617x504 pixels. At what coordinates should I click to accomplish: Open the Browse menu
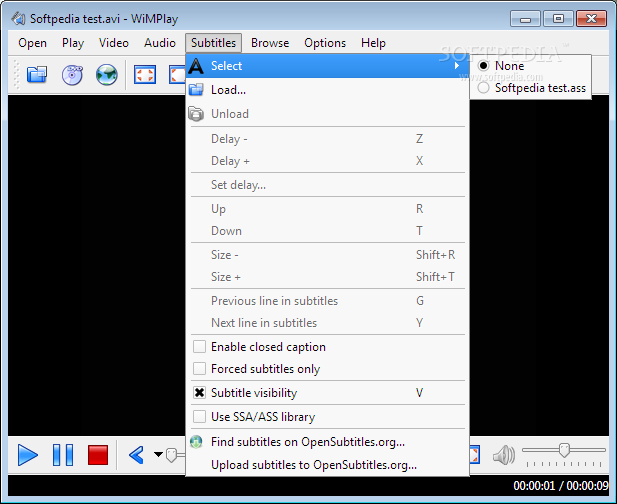pyautogui.click(x=270, y=43)
